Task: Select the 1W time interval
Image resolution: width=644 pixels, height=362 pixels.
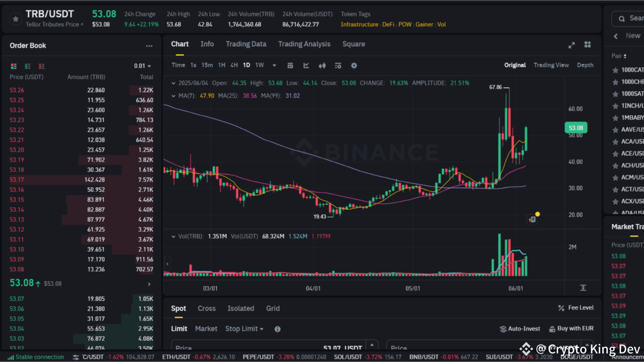Action: click(260, 65)
